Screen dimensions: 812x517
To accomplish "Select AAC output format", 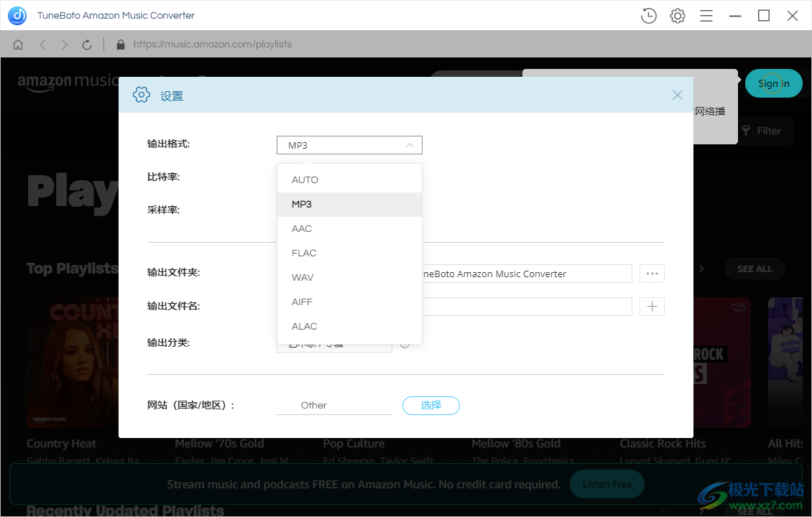I will 349,228.
